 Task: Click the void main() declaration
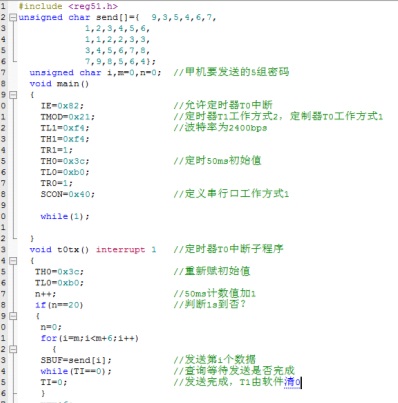tap(59, 84)
